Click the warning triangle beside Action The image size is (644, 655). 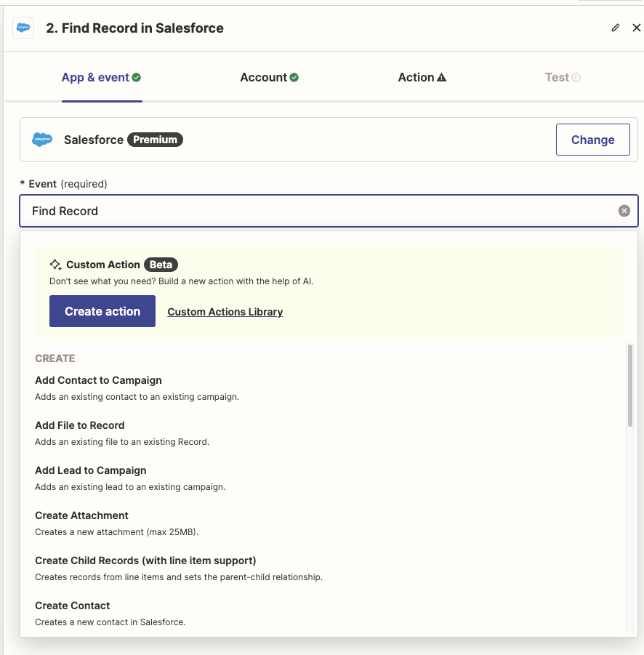click(x=441, y=77)
